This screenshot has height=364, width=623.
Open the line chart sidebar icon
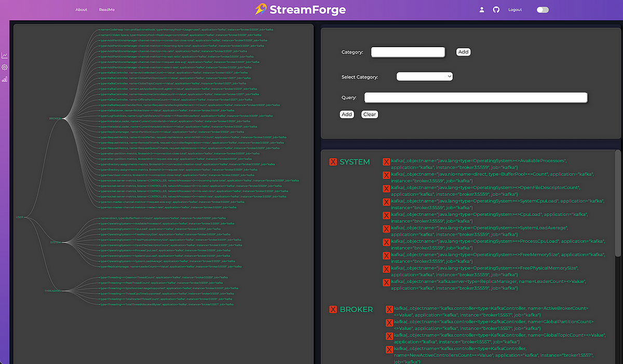[x=5, y=55]
